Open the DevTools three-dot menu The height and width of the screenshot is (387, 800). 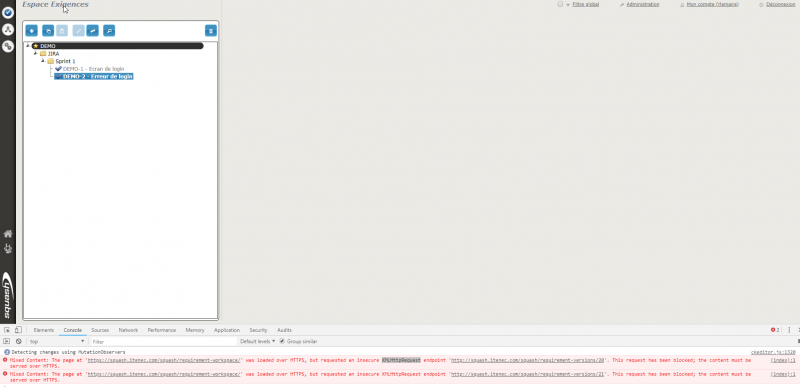click(789, 330)
